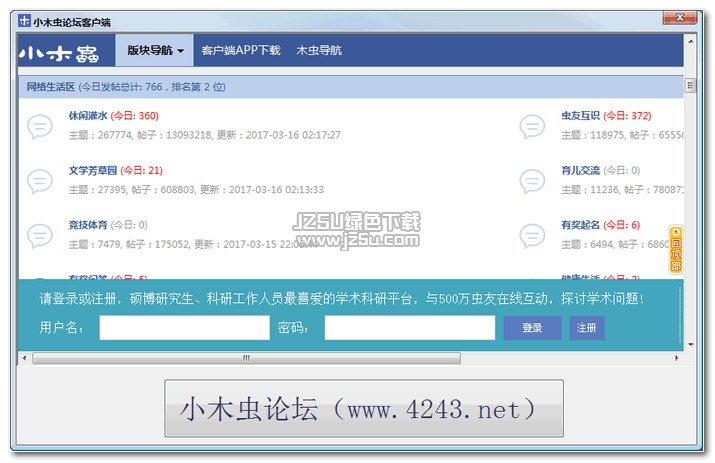
Task: Click chat bubble icon beside 育儿交流
Action: click(532, 181)
